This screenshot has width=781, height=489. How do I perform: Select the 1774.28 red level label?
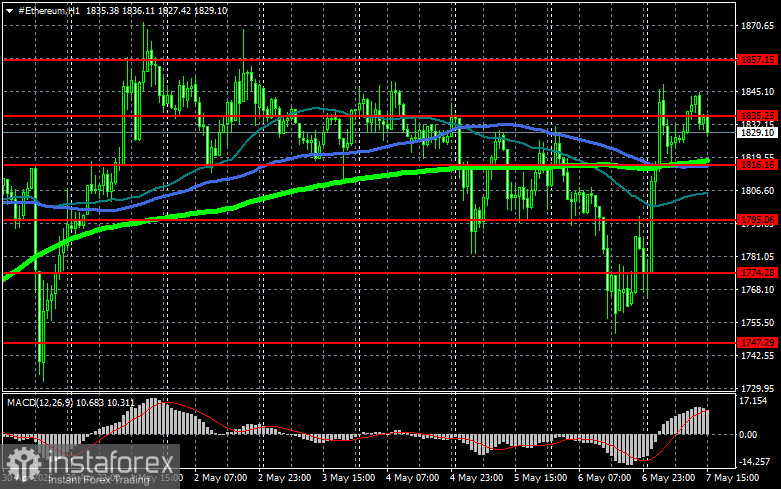pos(756,272)
